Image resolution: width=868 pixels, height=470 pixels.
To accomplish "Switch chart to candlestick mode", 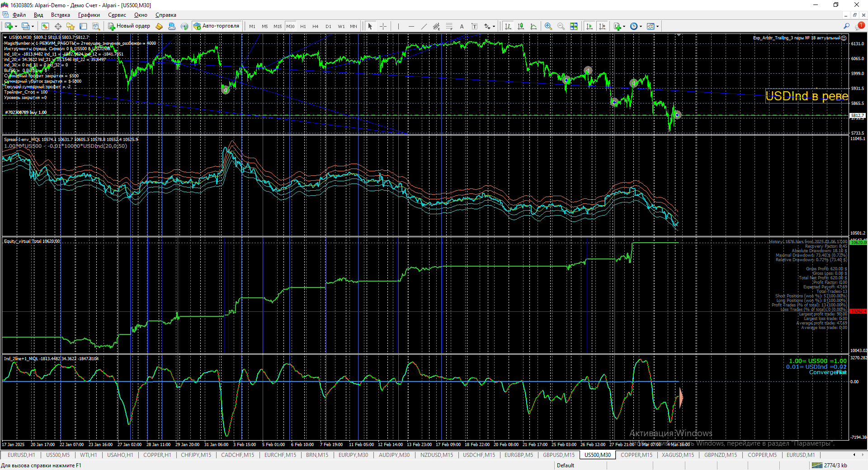I will 521,26.
